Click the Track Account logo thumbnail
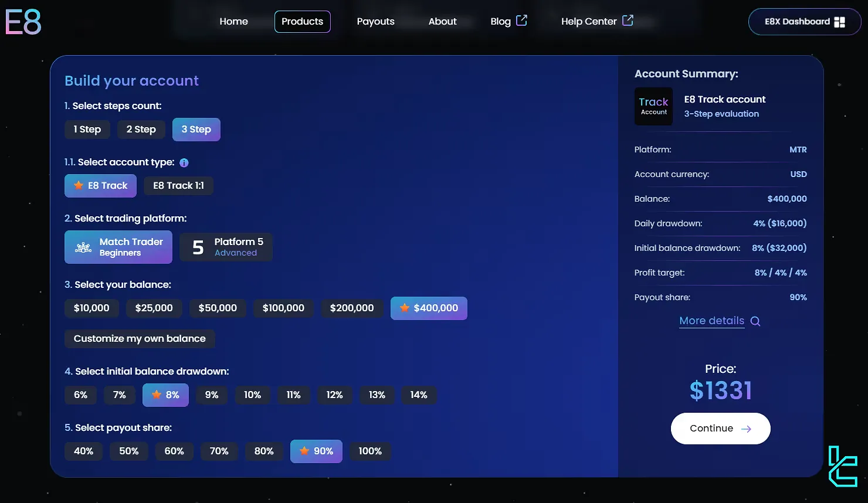 click(x=653, y=106)
